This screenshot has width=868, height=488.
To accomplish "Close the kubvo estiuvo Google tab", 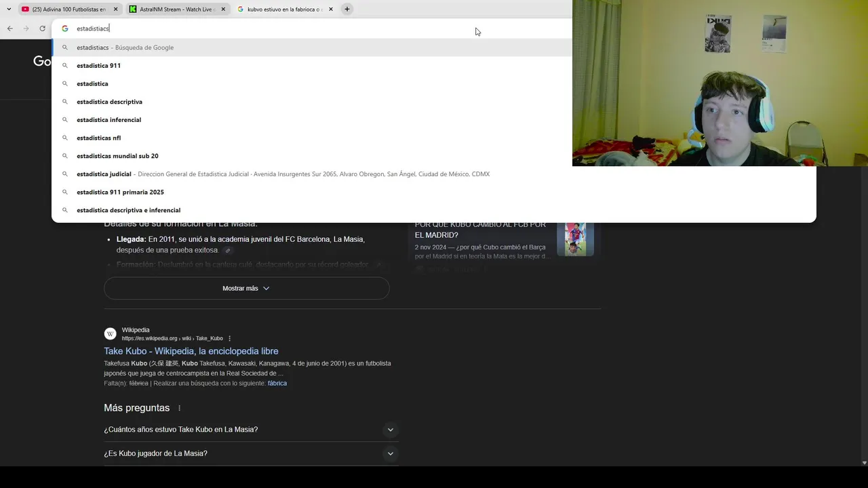I will pos(331,9).
